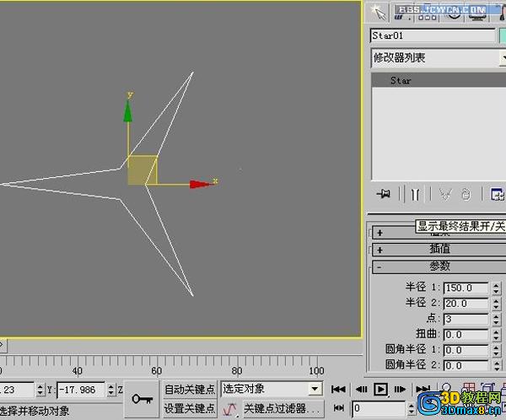The height and width of the screenshot is (420, 506).
Task: Click the large key Set Keys icon
Action: (142, 399)
